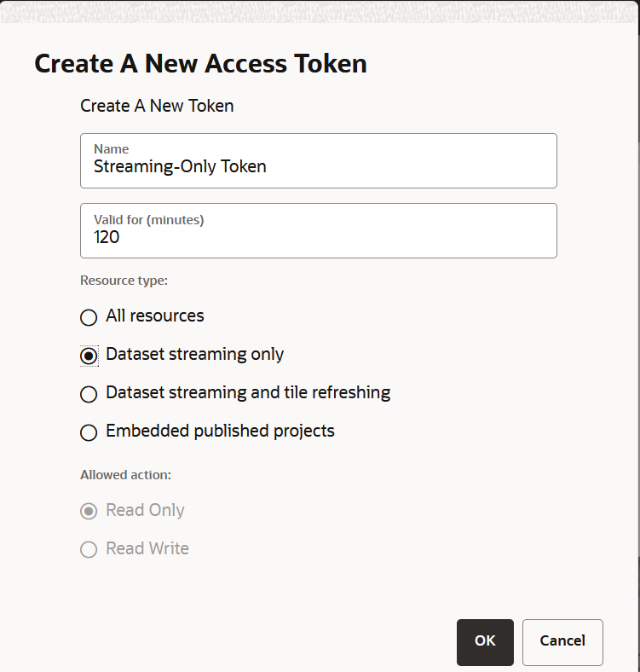The height and width of the screenshot is (672, 640).
Task: Focus the Valid for (minutes) field
Action: coord(318,237)
